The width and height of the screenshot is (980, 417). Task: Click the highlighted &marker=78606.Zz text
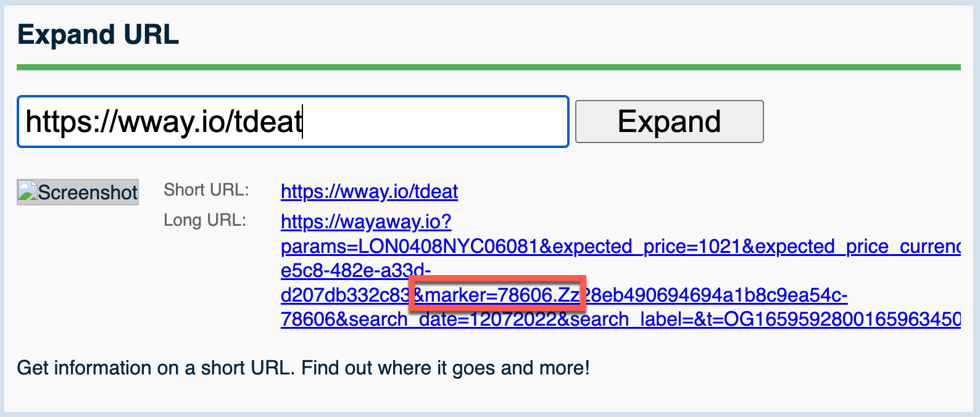pyautogui.click(x=497, y=295)
